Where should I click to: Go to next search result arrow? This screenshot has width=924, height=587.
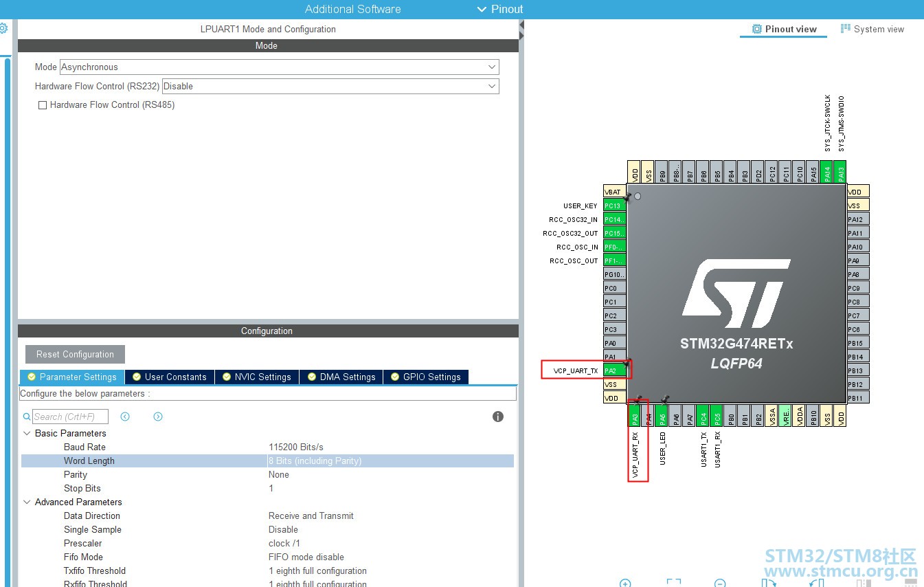point(158,417)
